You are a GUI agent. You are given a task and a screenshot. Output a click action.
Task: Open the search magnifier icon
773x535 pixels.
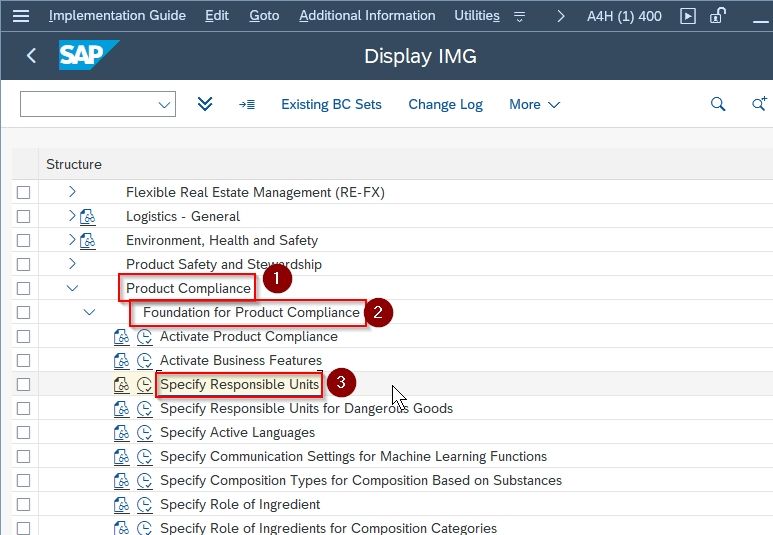click(718, 104)
